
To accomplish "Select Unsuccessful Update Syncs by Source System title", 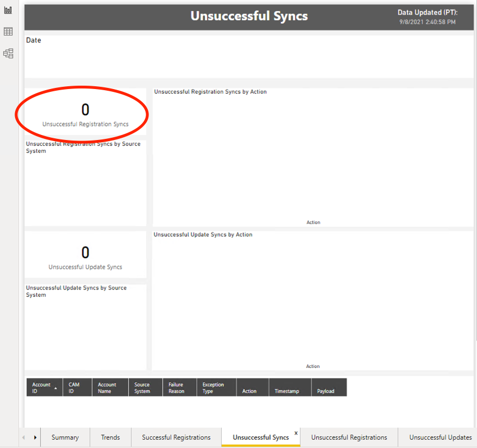I will pyautogui.click(x=76, y=291).
